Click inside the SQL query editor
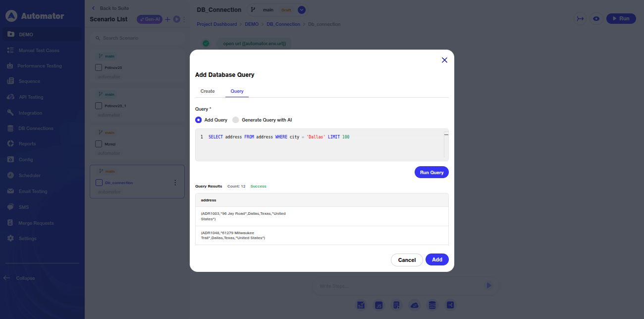The image size is (644, 319). pyautogui.click(x=317, y=148)
